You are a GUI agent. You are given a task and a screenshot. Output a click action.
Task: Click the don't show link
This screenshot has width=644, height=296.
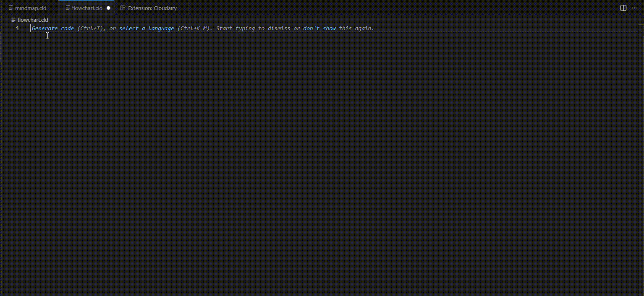tap(319, 29)
